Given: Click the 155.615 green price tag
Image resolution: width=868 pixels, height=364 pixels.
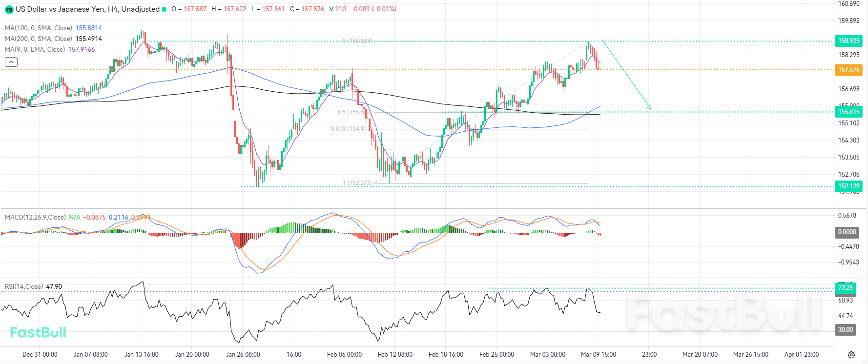Looking at the screenshot, I should pos(848,112).
